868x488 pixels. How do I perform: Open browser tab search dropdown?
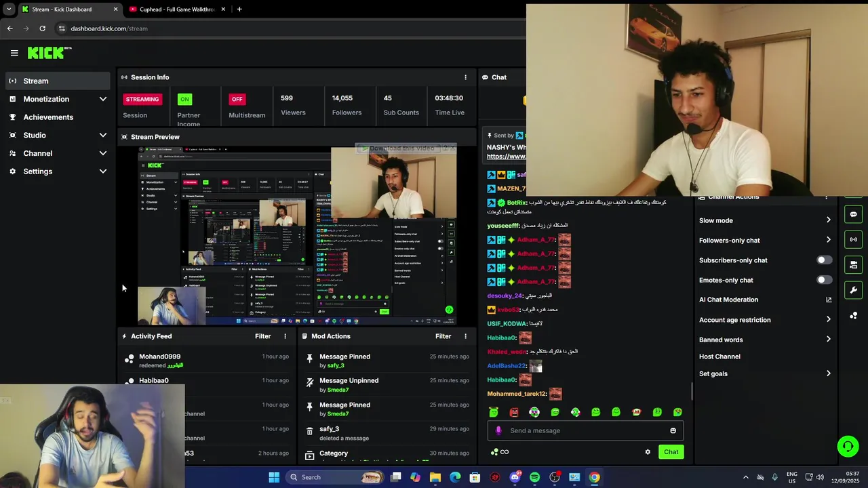point(8,9)
